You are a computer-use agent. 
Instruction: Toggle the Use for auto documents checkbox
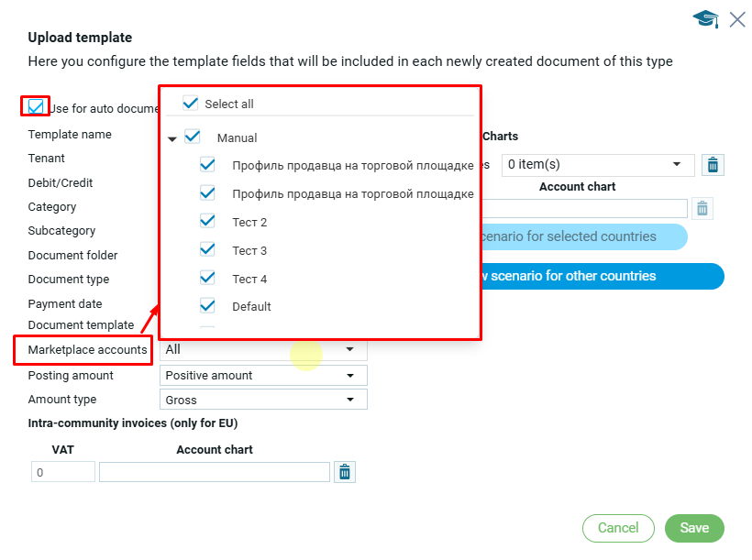click(36, 107)
